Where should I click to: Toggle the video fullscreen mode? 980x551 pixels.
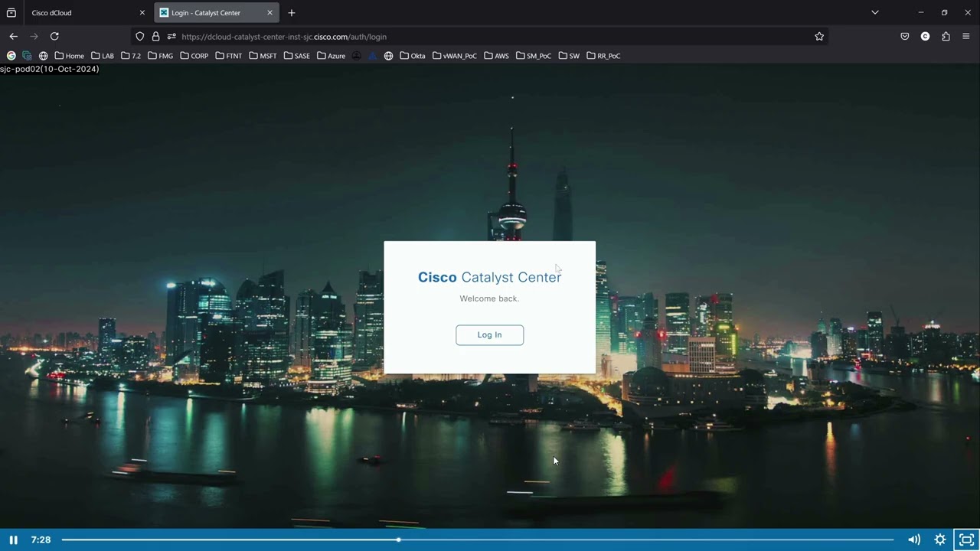[x=966, y=540]
